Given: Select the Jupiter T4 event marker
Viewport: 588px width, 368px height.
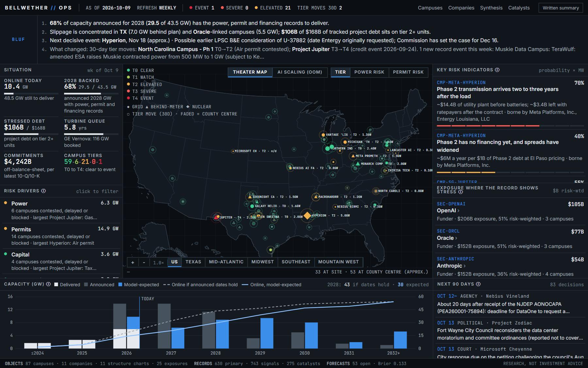Looking at the screenshot, I should point(216,217).
